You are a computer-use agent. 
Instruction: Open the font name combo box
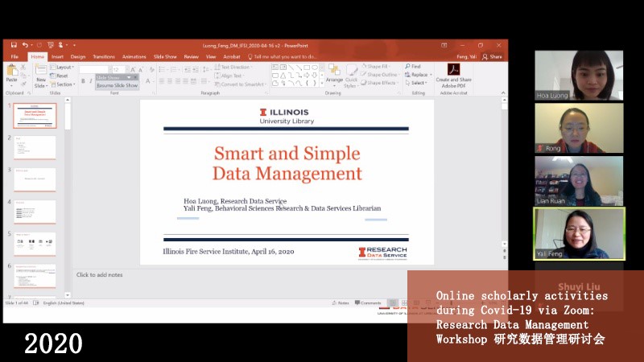pyautogui.click(x=95, y=70)
